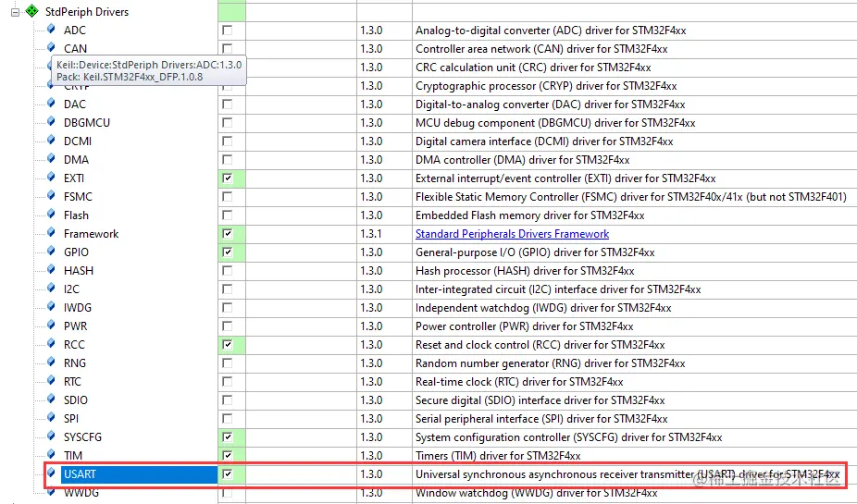Click the blue component icon beside IWDG
The height and width of the screenshot is (504, 857).
[52, 306]
